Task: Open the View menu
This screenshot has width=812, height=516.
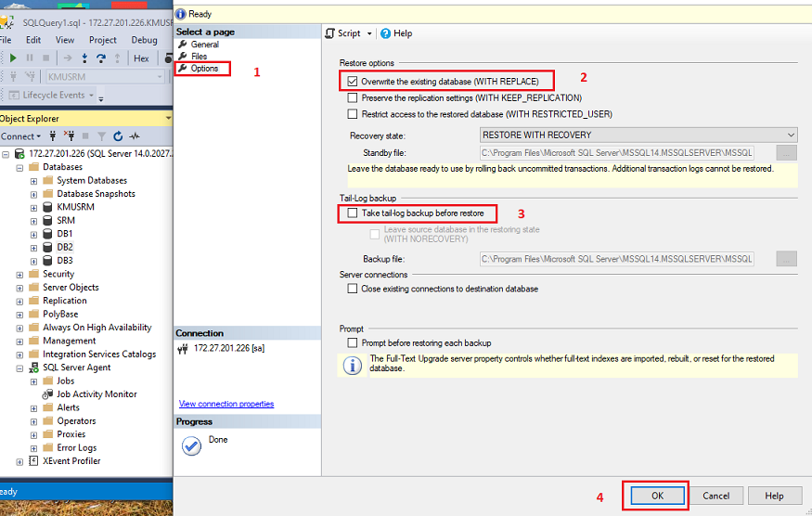Action: (x=64, y=40)
